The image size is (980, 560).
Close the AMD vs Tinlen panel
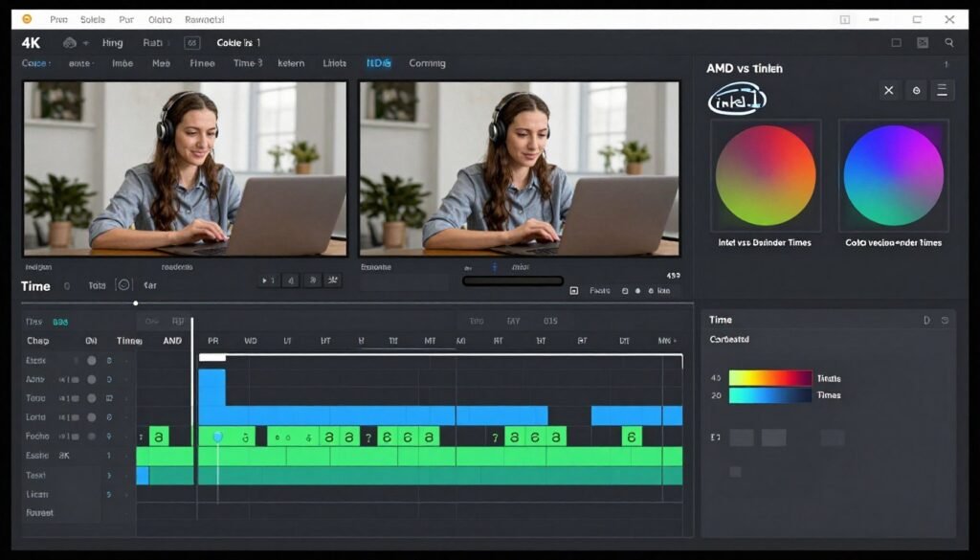tap(888, 90)
